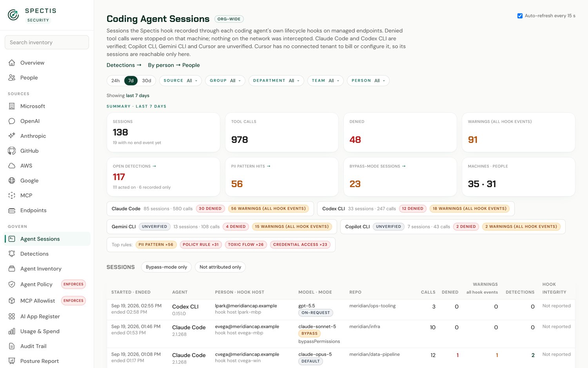Image resolution: width=588 pixels, height=368 pixels.
Task: Click the Detections bell icon in sidebar
Action: click(12, 254)
